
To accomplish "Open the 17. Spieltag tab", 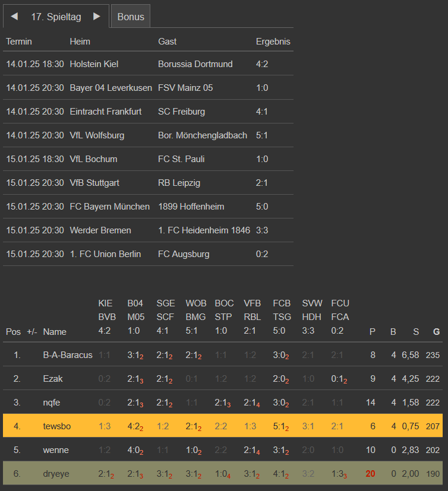I will click(56, 17).
